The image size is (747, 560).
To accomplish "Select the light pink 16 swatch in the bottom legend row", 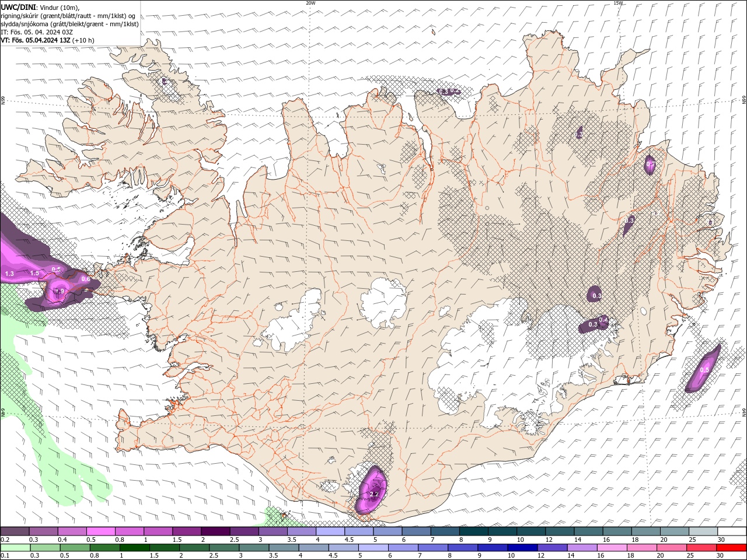I will coord(611,548).
